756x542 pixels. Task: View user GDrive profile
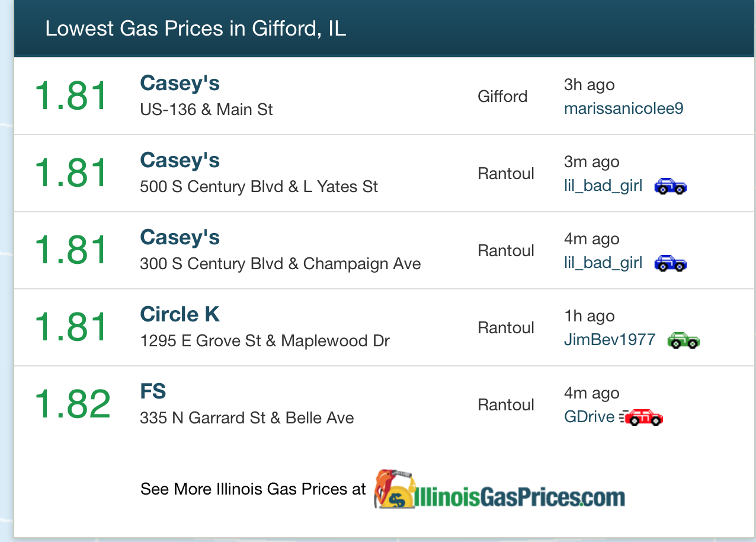[x=589, y=417]
